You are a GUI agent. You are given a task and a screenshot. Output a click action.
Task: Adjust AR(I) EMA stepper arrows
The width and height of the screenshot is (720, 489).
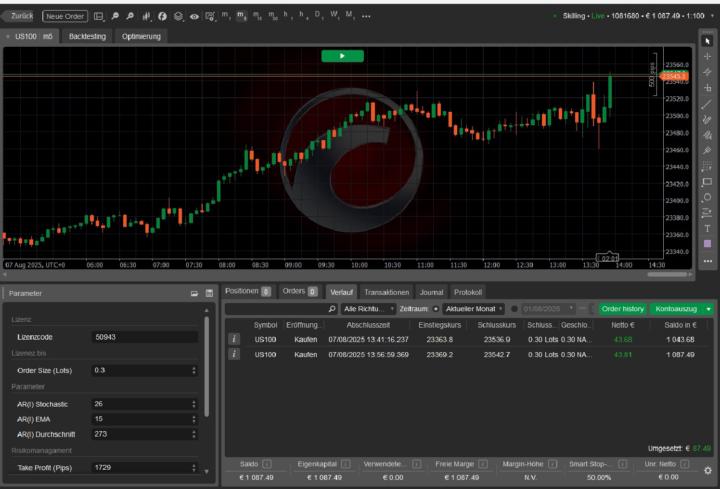point(194,419)
